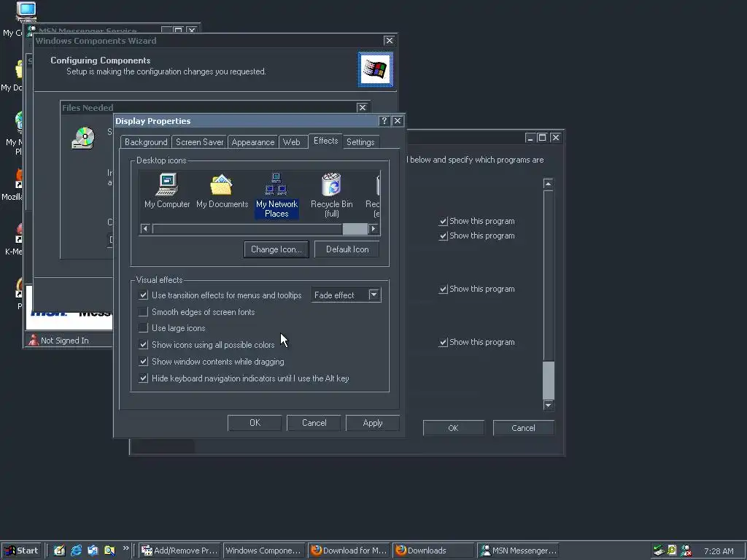This screenshot has width=747, height=560.
Task: Click the Windows logo in Components Wizard
Action: coord(376,69)
